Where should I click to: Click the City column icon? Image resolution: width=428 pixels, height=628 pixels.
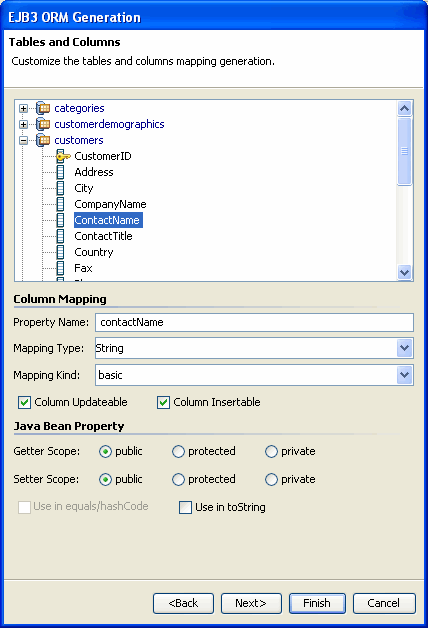coord(60,188)
